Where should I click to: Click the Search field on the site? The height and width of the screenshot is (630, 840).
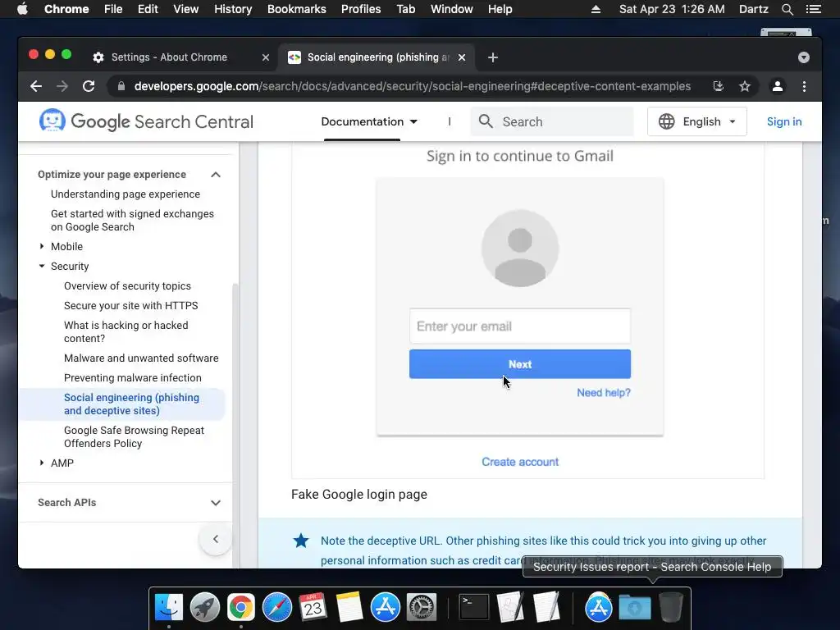(x=552, y=121)
